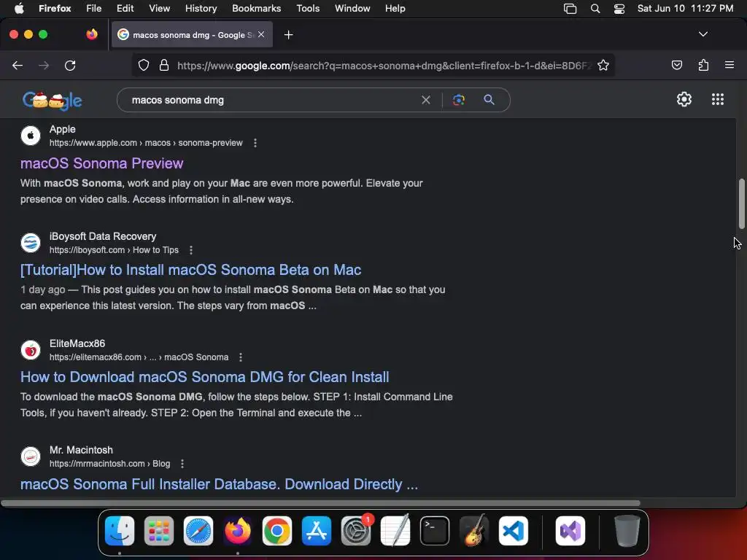The image size is (747, 560).
Task: Click the horizontal page scrollbar thumb
Action: (x=320, y=503)
